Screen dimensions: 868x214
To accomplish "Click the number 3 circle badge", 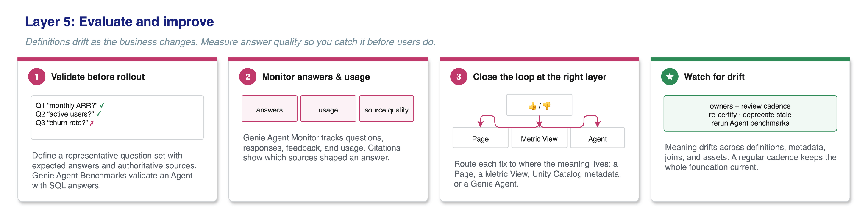I will (x=459, y=77).
